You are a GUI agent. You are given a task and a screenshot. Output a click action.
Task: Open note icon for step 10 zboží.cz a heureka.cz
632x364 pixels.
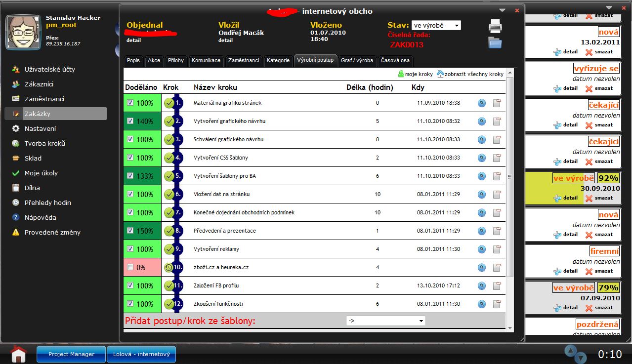(497, 268)
